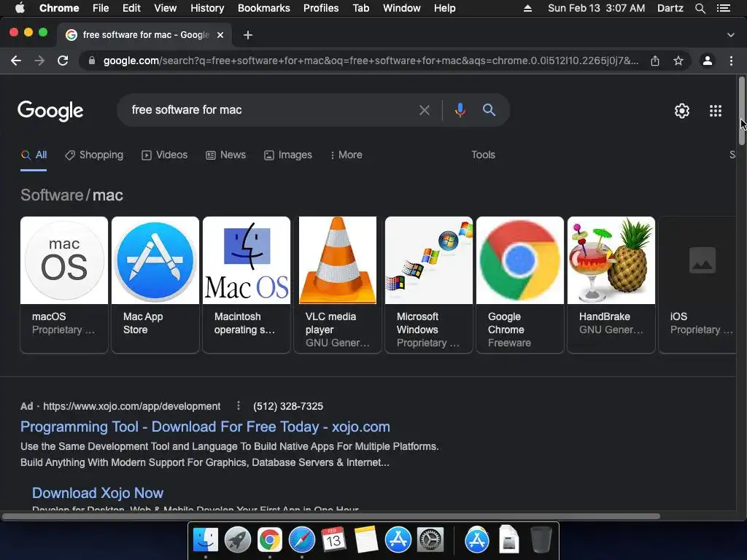Open the Mac App Store card
Image resolution: width=747 pixels, height=560 pixels.
155,285
